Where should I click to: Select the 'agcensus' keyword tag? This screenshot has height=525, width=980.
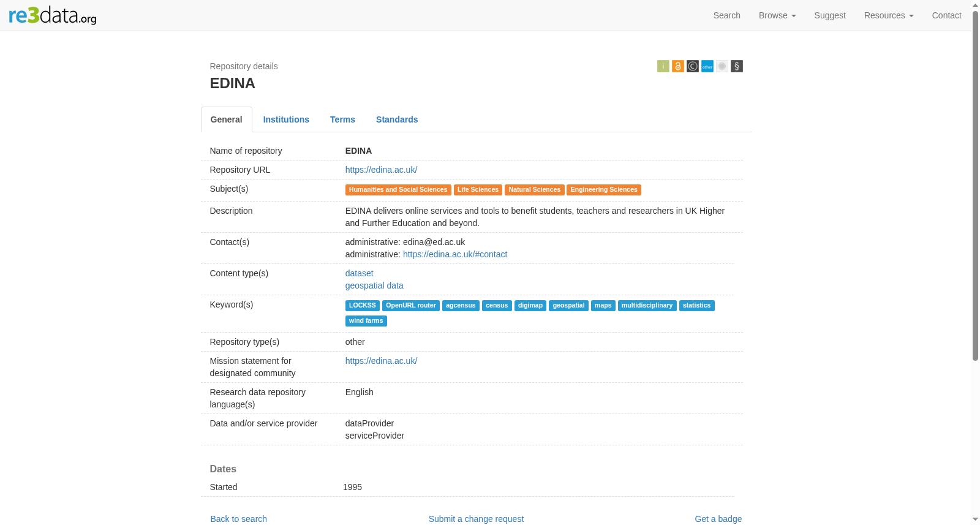click(x=461, y=306)
